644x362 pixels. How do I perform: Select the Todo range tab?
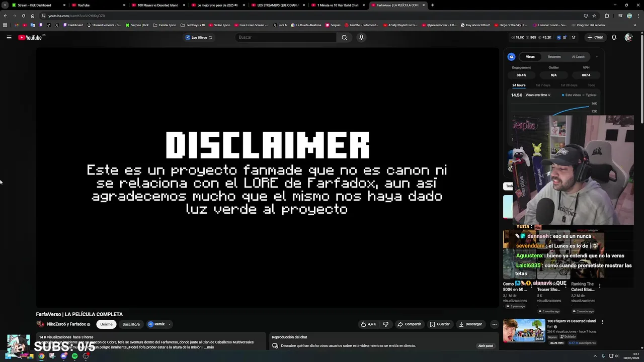pos(591,85)
